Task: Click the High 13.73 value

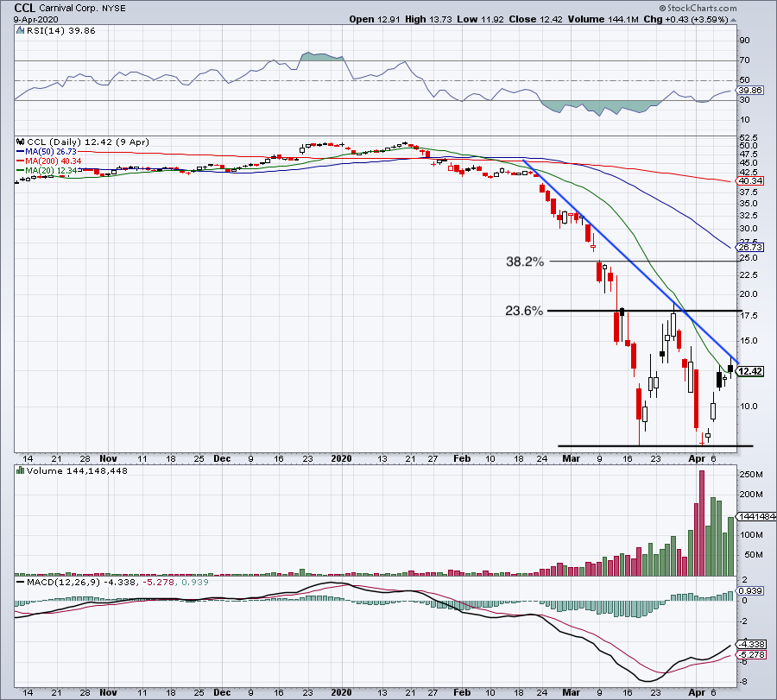Action: pyautogui.click(x=428, y=19)
